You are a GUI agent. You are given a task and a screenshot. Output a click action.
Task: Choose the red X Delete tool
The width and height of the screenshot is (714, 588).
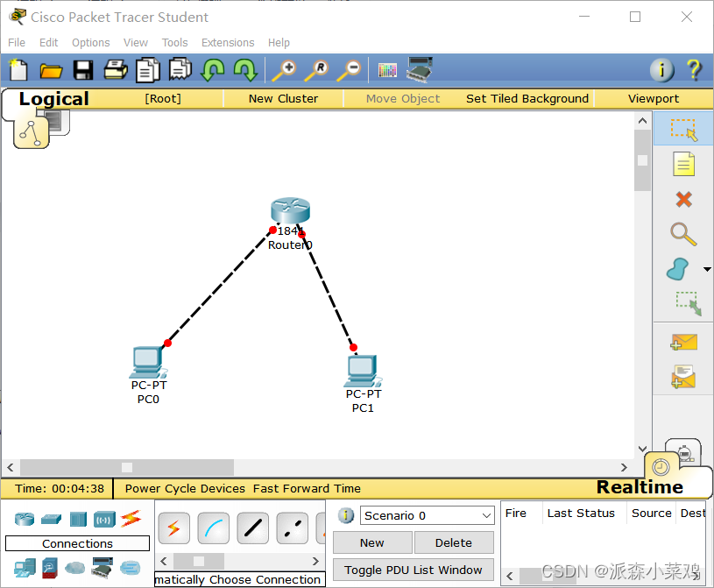683,200
